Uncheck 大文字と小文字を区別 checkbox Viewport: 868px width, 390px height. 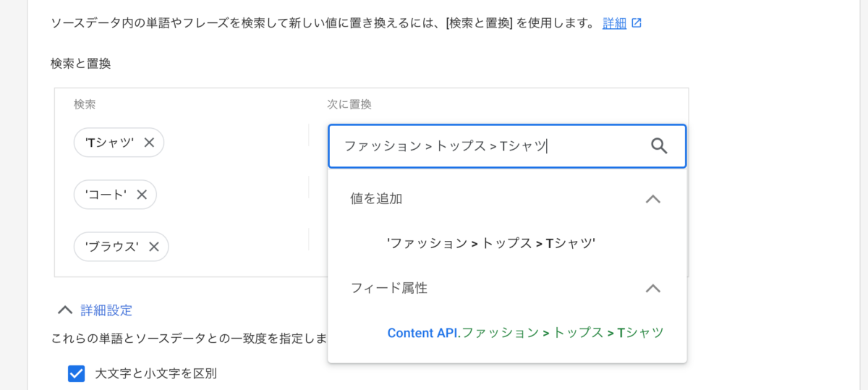click(76, 373)
